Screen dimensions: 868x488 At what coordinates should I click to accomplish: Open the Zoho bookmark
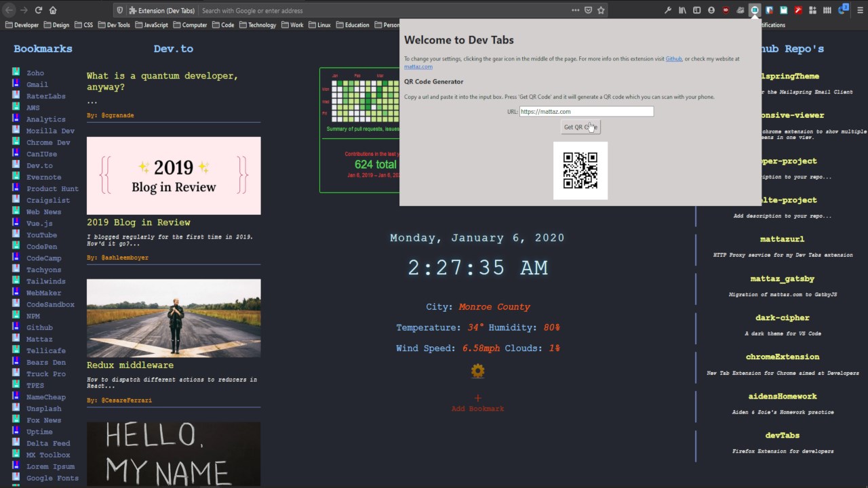click(x=35, y=73)
